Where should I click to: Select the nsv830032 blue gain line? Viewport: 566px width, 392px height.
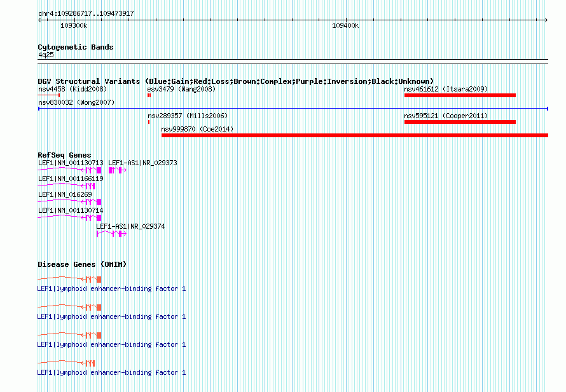click(293, 109)
